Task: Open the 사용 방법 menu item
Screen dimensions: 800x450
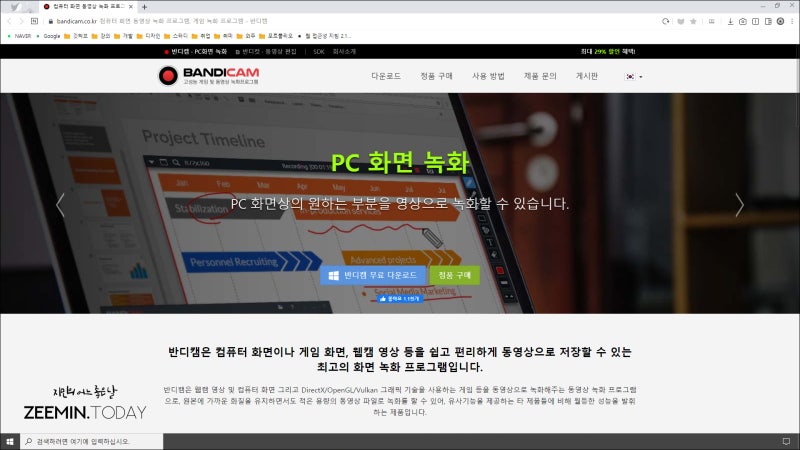Action: 488,76
